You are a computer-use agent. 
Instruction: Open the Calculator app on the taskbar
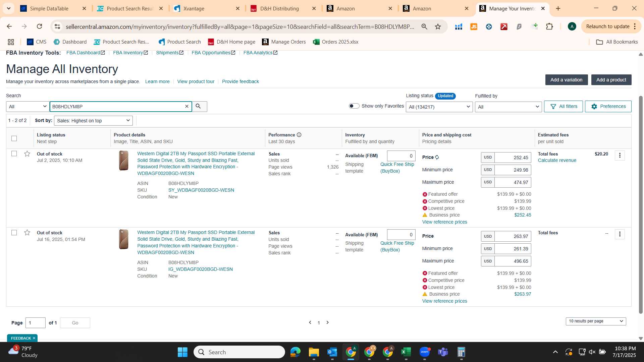click(461, 352)
